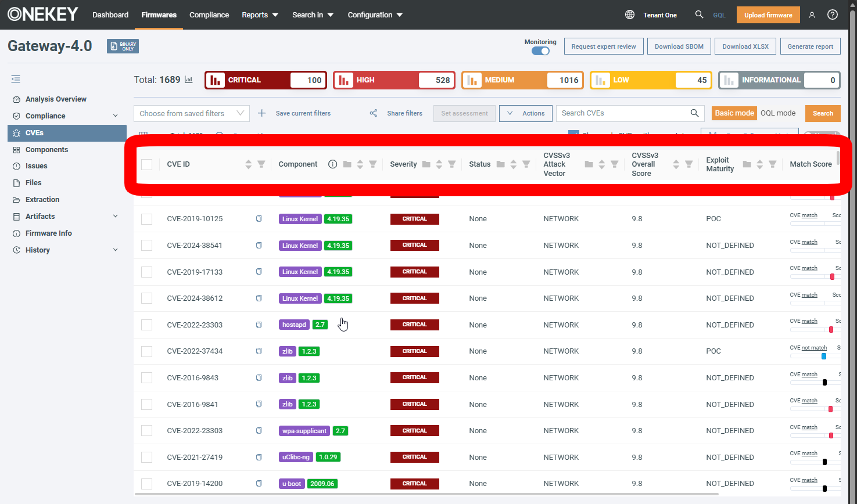
Task: Expand Artifacts in the sidebar
Action: [x=115, y=217]
